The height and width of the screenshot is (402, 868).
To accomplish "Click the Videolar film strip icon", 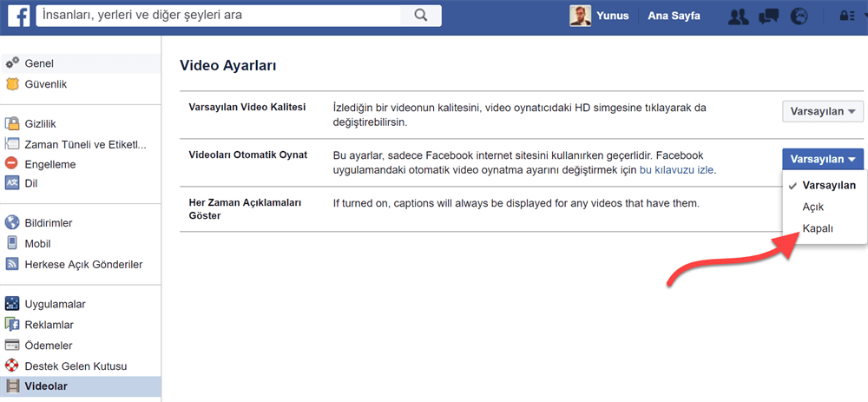I will click(12, 386).
